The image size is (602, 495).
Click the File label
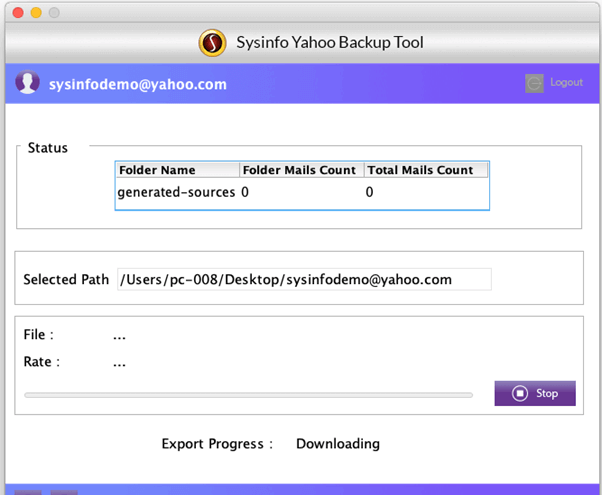(38, 335)
